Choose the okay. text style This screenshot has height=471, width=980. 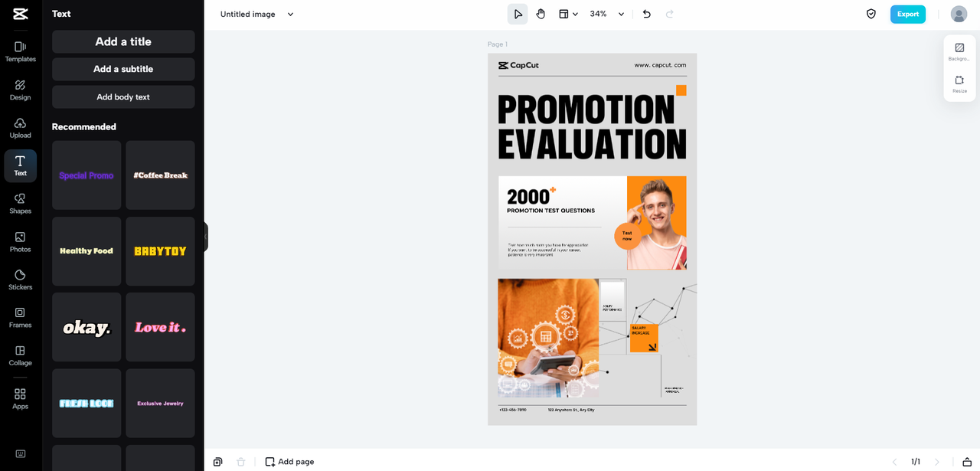point(87,327)
